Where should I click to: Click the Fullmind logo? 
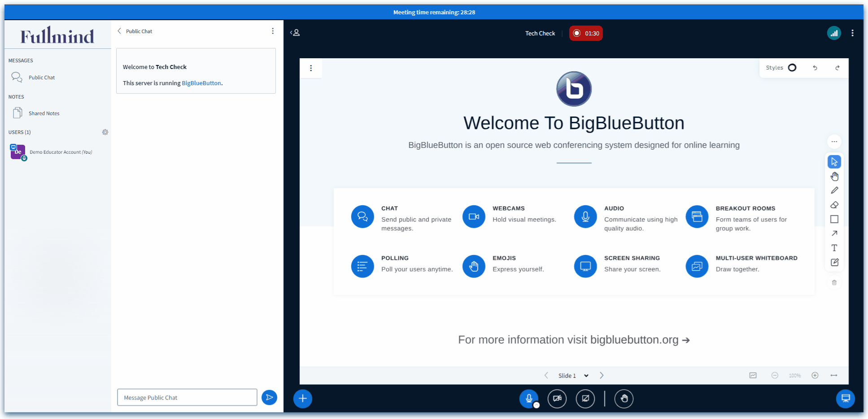click(x=57, y=35)
